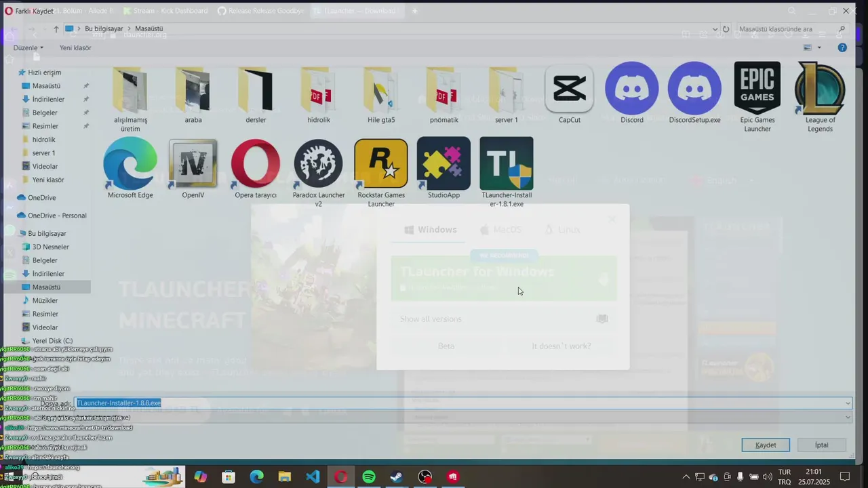868x488 pixels.
Task: Select the Paradox Launcher v2 shortcut
Action: pyautogui.click(x=319, y=173)
